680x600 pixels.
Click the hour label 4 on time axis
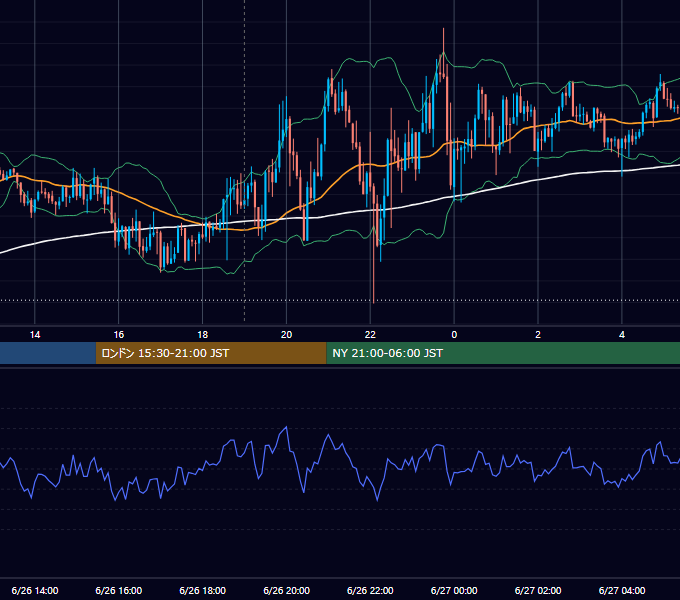(622, 335)
